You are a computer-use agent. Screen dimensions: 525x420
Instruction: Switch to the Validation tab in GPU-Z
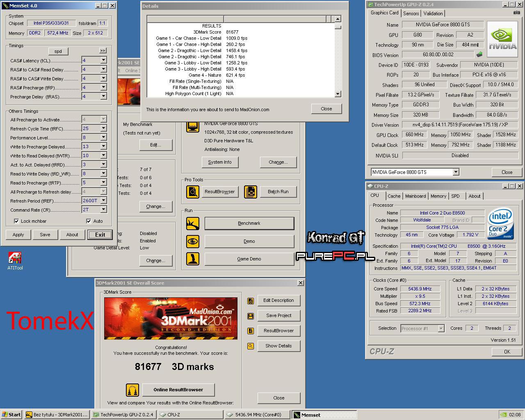[x=433, y=14]
